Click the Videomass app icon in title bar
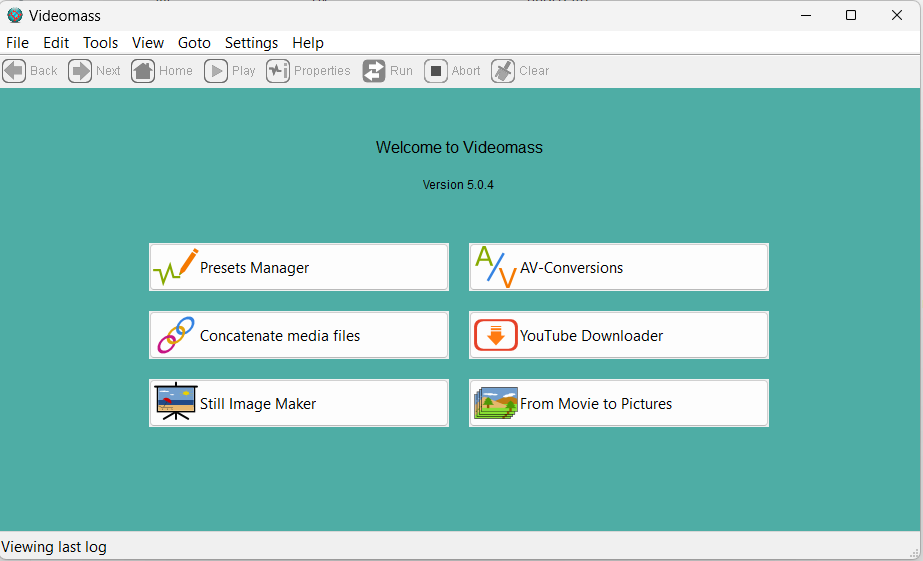The height and width of the screenshot is (561, 923). 15,15
